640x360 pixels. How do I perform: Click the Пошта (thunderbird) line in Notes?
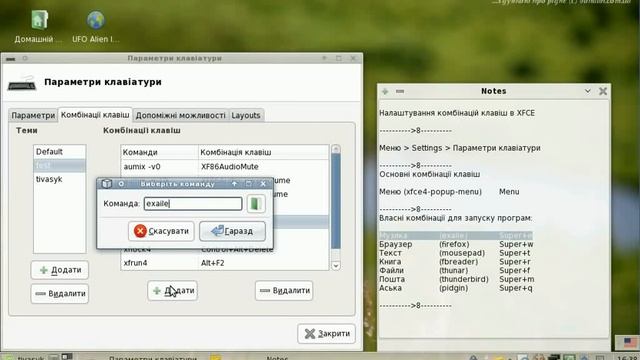click(456, 279)
